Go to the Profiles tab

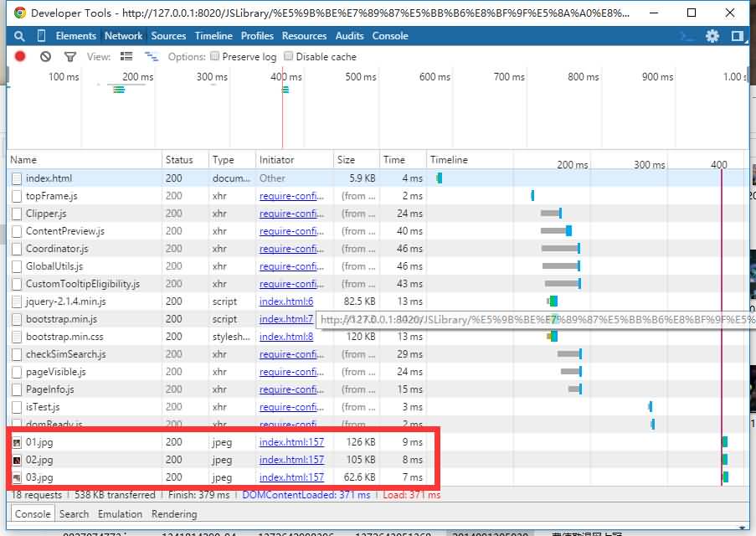point(257,36)
